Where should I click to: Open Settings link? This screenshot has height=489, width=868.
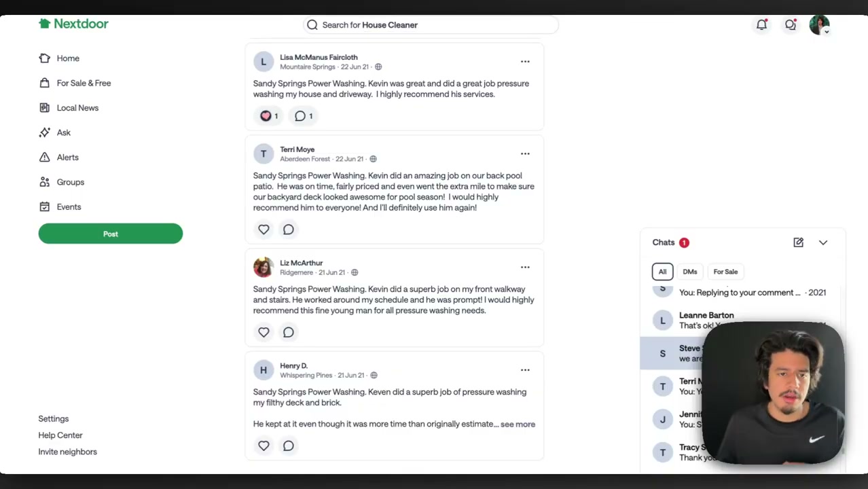(x=54, y=419)
